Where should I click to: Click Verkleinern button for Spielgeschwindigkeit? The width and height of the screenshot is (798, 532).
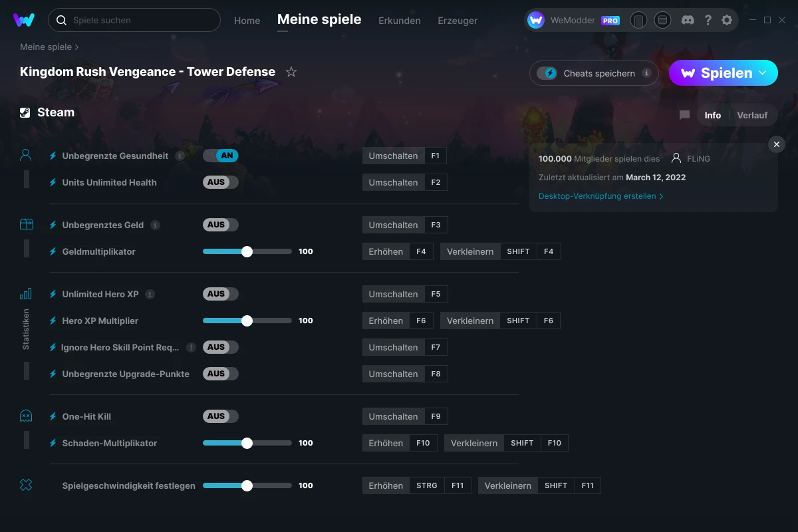pyautogui.click(x=508, y=485)
